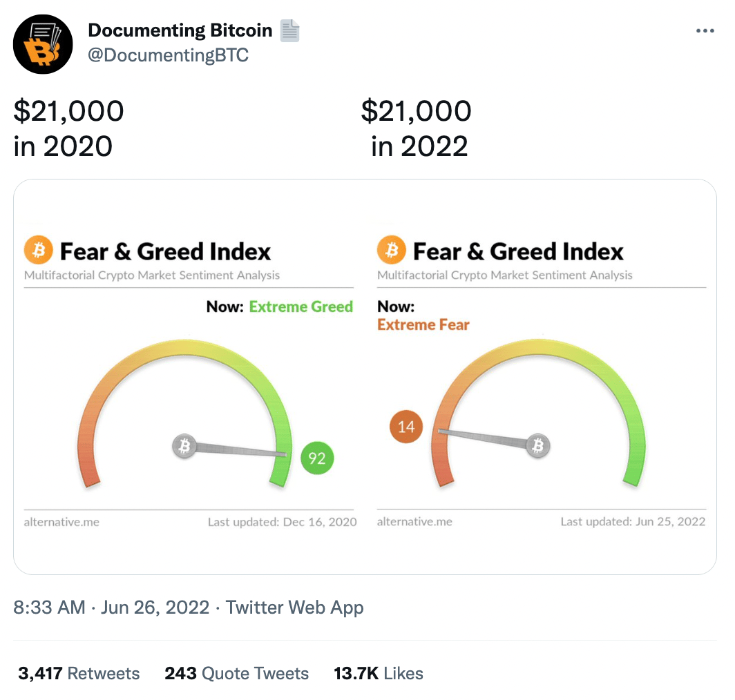Click the Documenting Bitcoin profile avatar
Viewport: 735px width, 700px height.
[43, 44]
